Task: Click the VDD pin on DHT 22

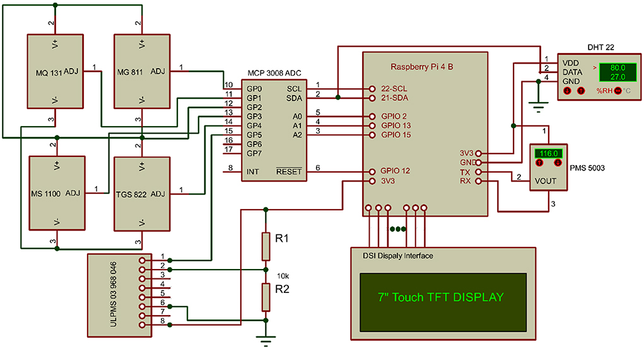Action: [570, 63]
